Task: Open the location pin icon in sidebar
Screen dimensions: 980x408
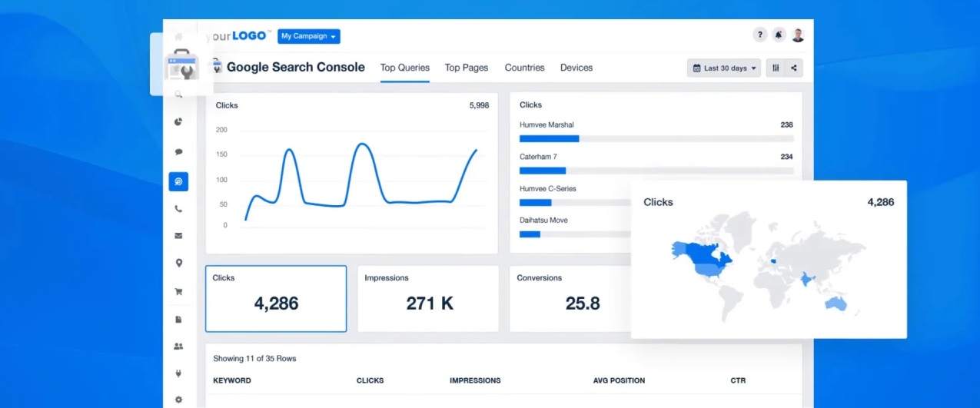Action: point(178,264)
